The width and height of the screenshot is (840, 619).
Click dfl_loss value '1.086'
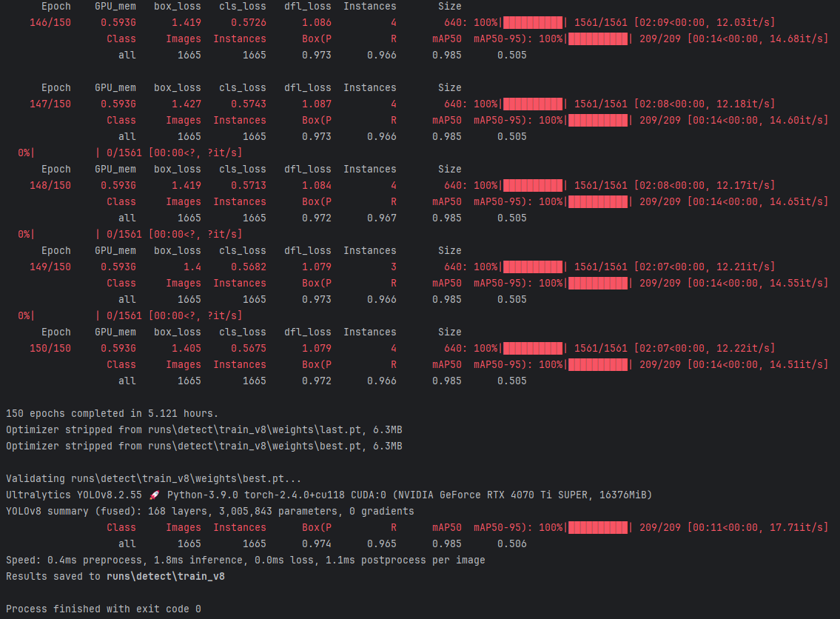[317, 22]
